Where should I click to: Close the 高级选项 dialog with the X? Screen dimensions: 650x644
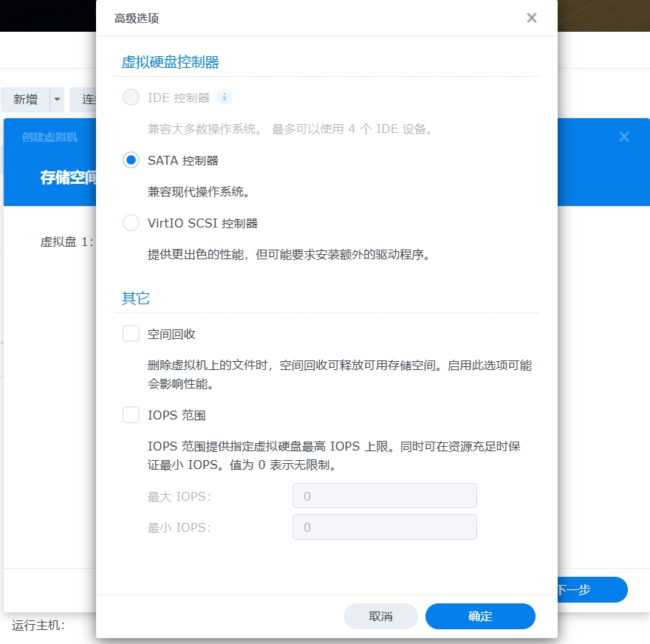click(x=531, y=18)
